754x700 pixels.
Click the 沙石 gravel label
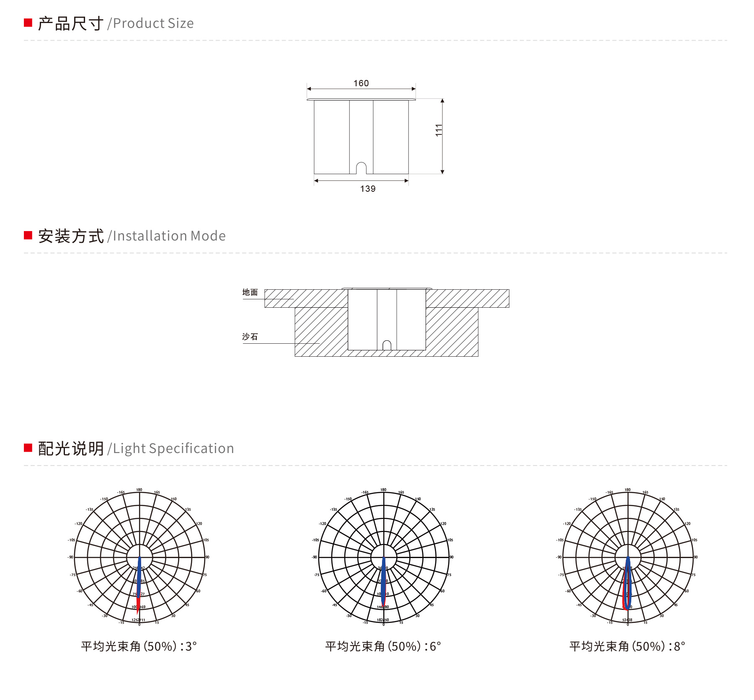(250, 337)
